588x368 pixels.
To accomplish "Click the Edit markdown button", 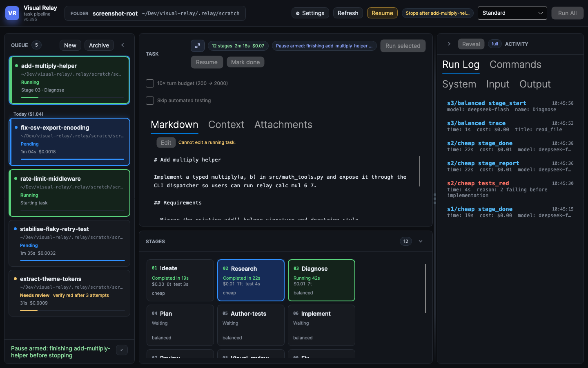I will click(x=166, y=143).
